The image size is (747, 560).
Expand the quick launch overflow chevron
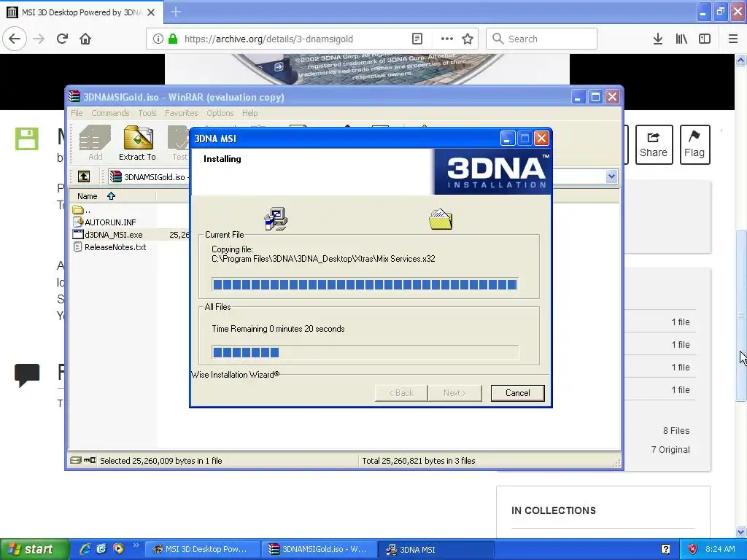click(136, 545)
